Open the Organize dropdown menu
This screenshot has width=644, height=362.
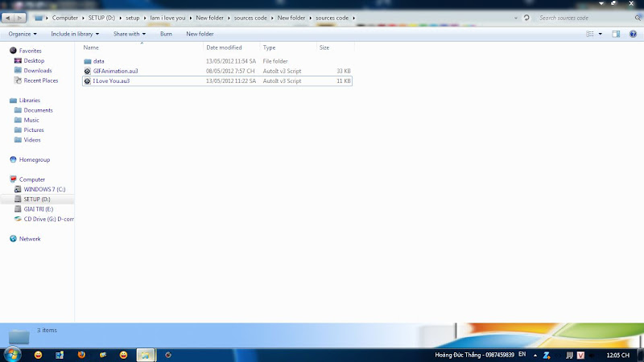(23, 34)
